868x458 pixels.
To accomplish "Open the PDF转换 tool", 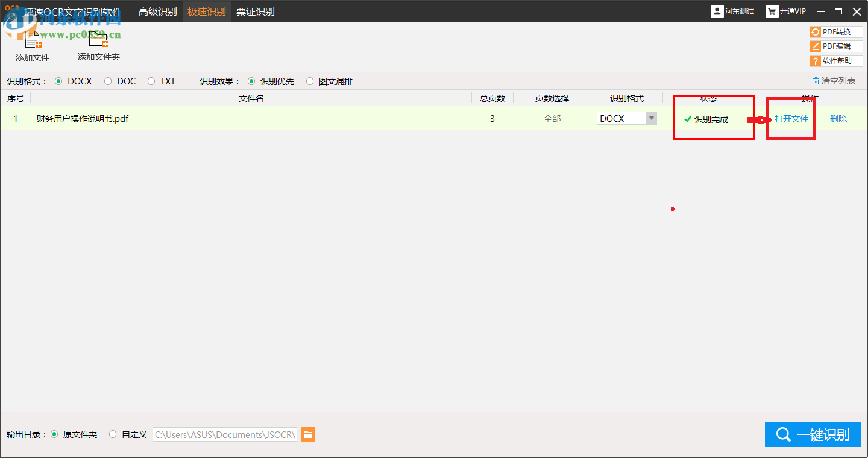I will pos(836,31).
